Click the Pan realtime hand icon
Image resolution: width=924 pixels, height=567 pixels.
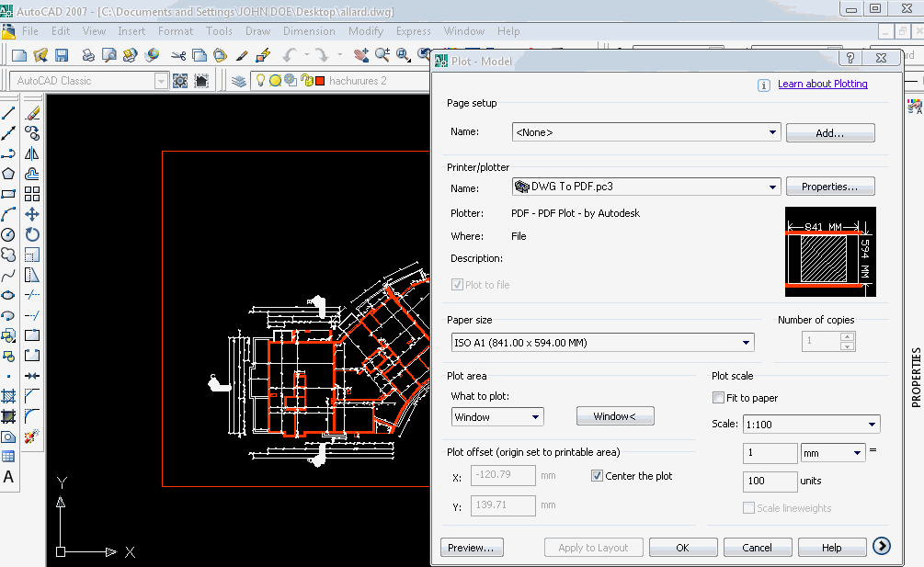tap(361, 55)
